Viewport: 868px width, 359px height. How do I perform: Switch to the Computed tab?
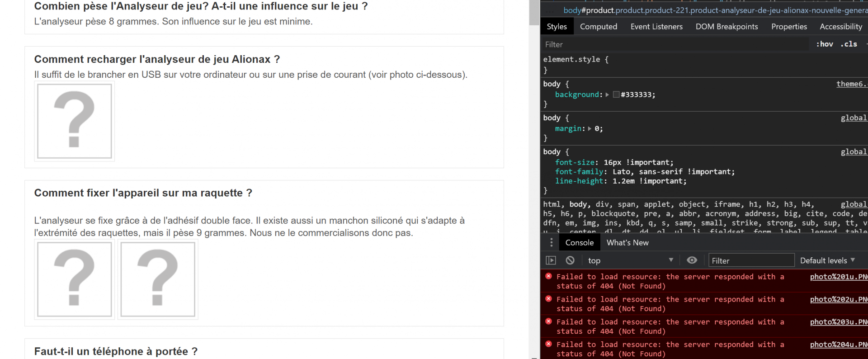[599, 26]
